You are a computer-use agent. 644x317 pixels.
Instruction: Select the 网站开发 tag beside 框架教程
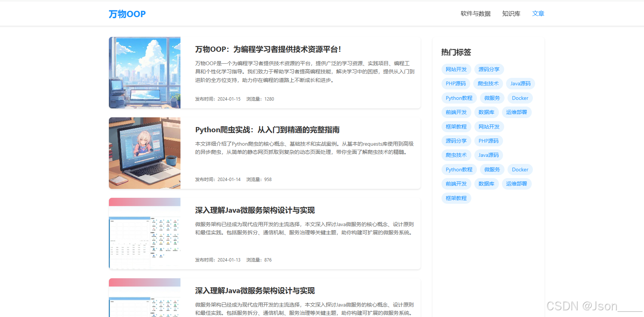(x=489, y=127)
